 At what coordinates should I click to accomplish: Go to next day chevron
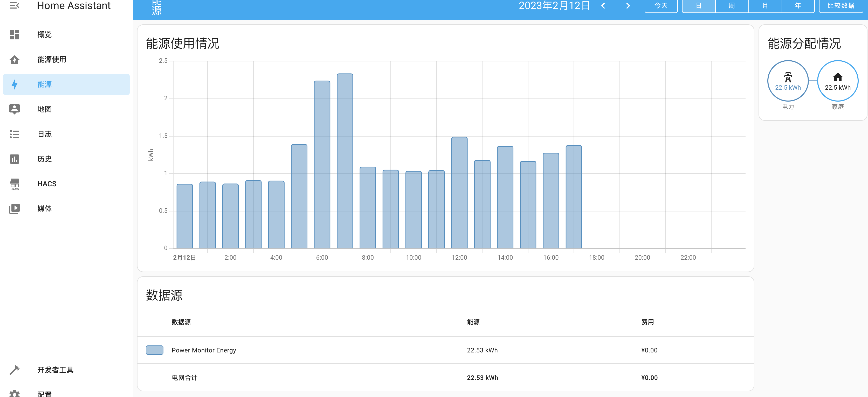tap(628, 6)
